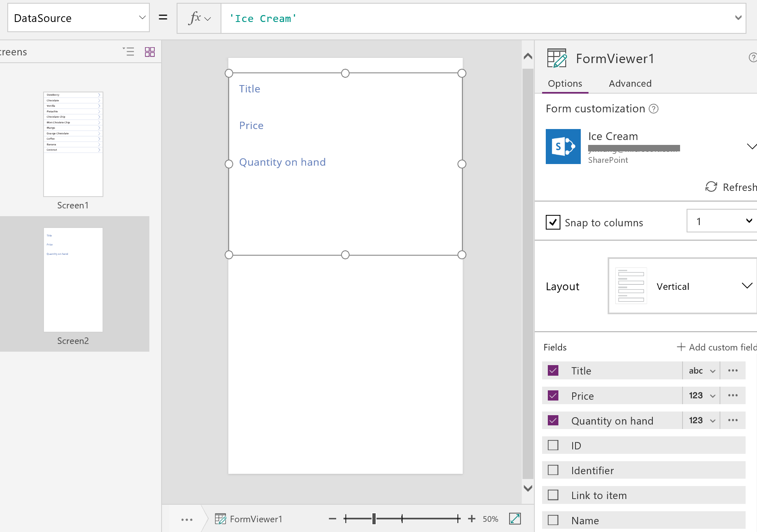Open the columns count dropdown
The height and width of the screenshot is (532, 757).
tap(748, 221)
